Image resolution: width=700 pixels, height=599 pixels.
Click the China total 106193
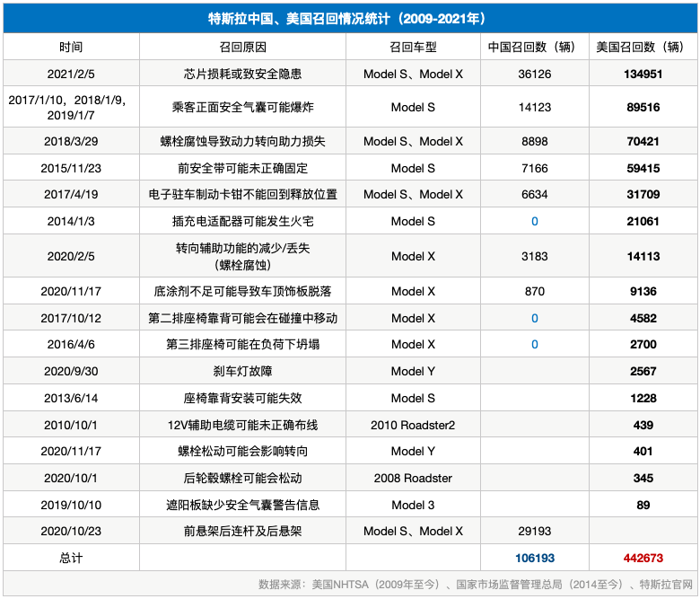(x=534, y=558)
